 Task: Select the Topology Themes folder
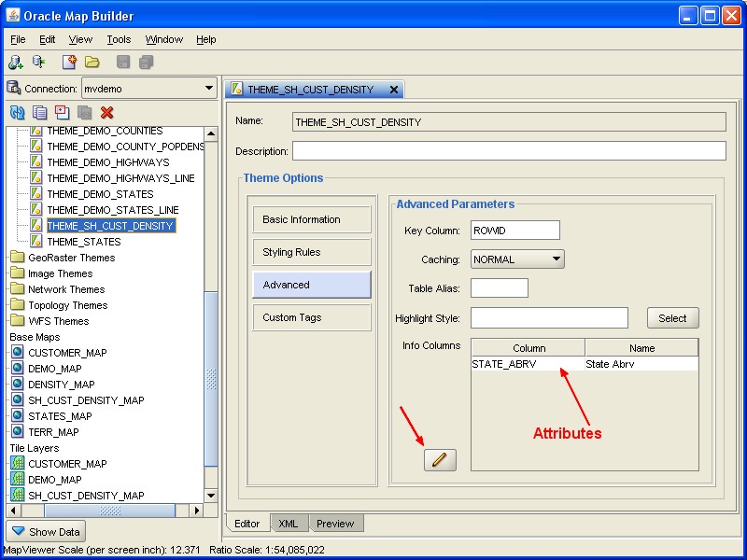tap(67, 305)
